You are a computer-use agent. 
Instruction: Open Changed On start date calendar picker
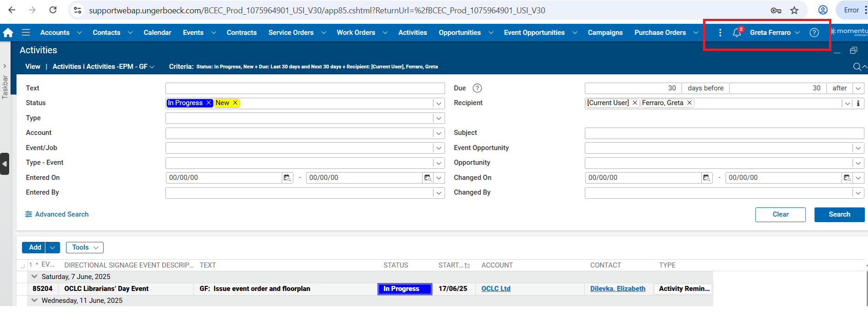707,178
